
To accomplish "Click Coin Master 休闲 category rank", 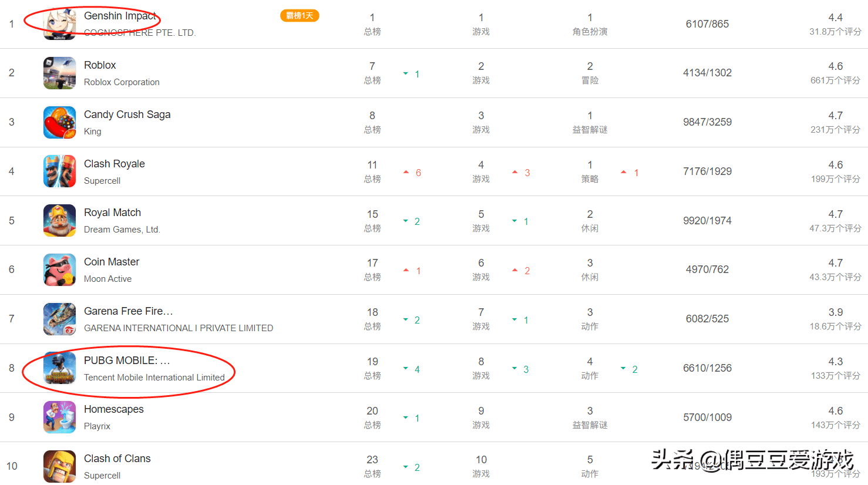I will point(590,270).
